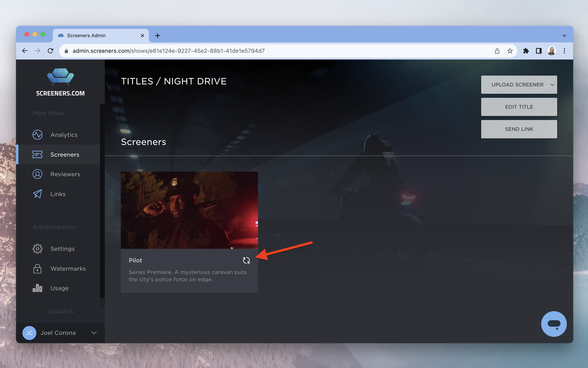Expand the Upload Screener dropdown arrow

tap(552, 85)
